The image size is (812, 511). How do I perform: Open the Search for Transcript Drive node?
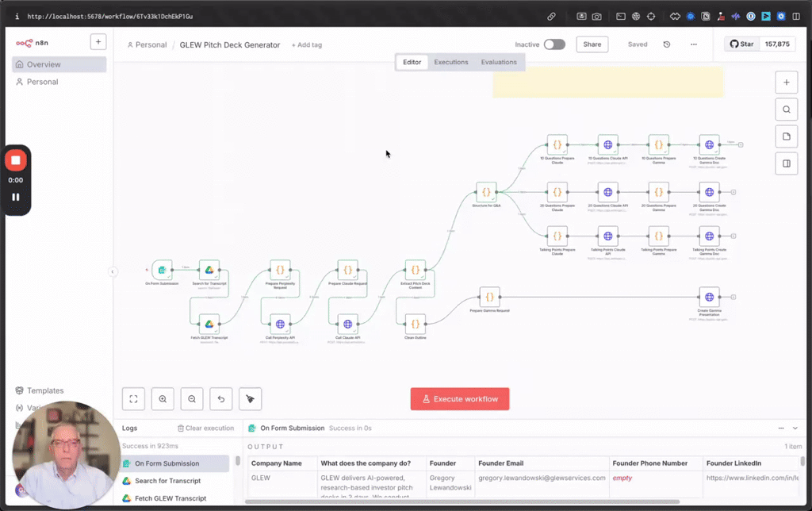click(209, 270)
